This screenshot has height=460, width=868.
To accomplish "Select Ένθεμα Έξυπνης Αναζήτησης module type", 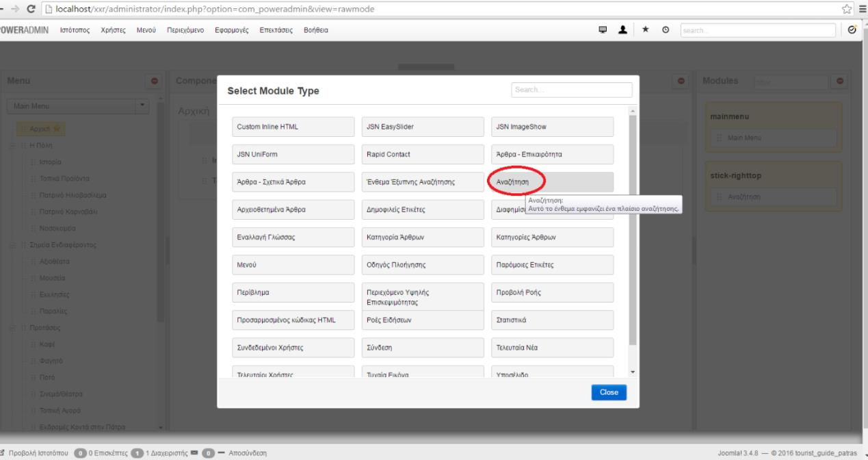I will pyautogui.click(x=423, y=182).
